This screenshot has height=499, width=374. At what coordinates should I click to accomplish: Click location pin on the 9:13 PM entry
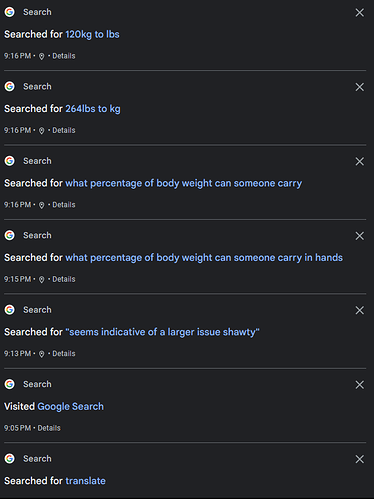41,354
